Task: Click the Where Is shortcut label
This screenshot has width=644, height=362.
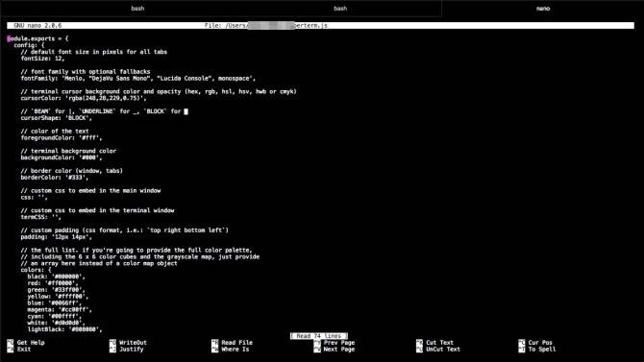Action: pyautogui.click(x=235, y=350)
